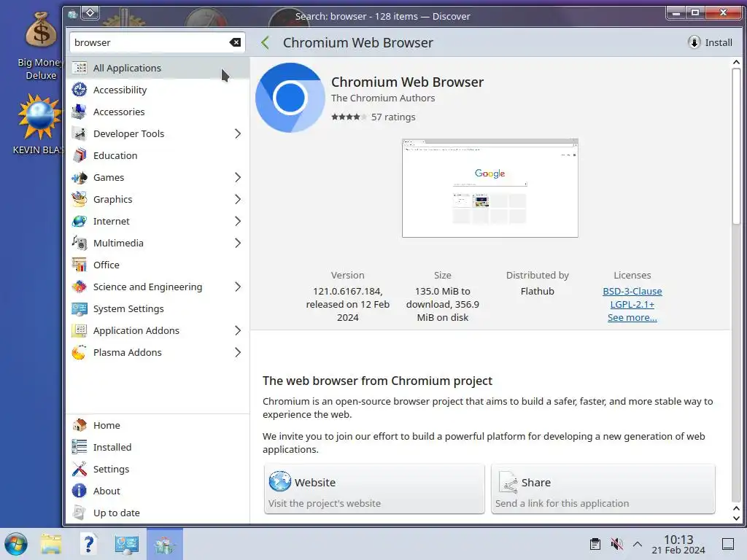The width and height of the screenshot is (747, 560).
Task: Toggle the muted volume tray icon
Action: click(x=617, y=544)
